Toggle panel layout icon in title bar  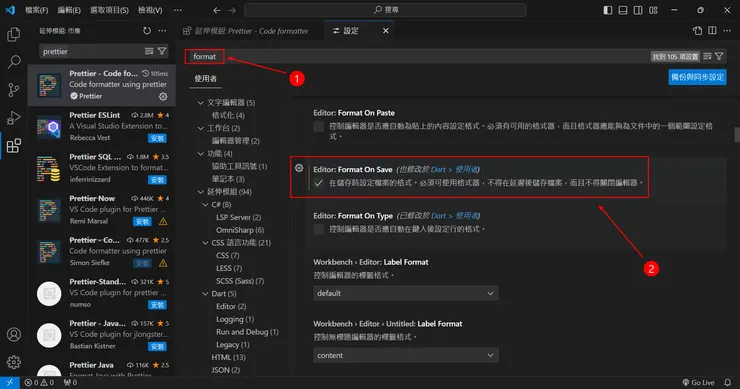623,10
